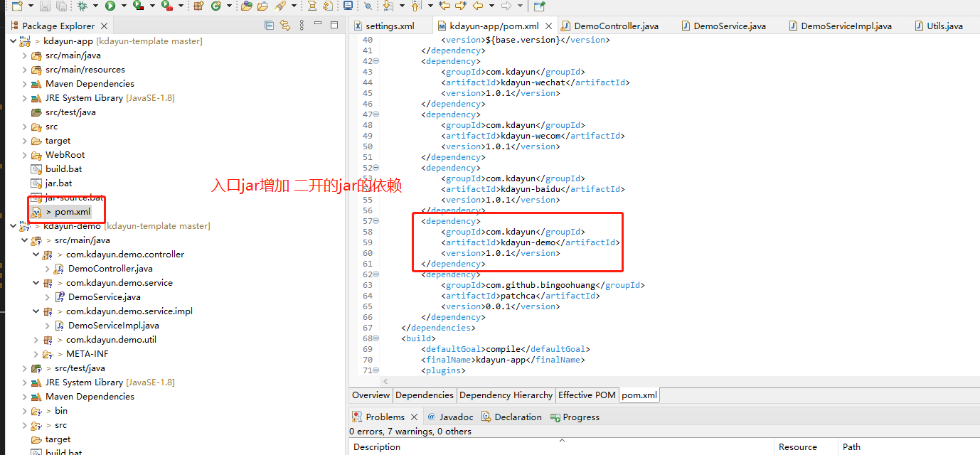Click the Debug bug icon in toolbar
This screenshot has width=980, height=455.
click(x=82, y=6)
